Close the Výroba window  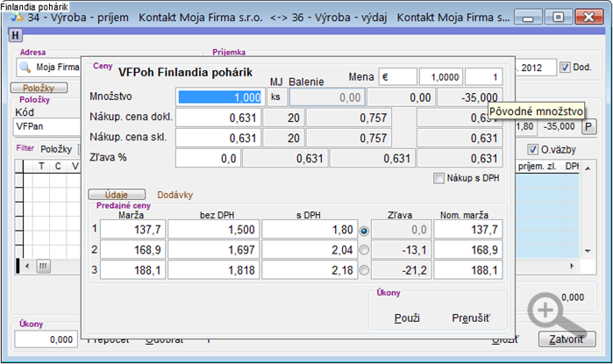point(588,18)
